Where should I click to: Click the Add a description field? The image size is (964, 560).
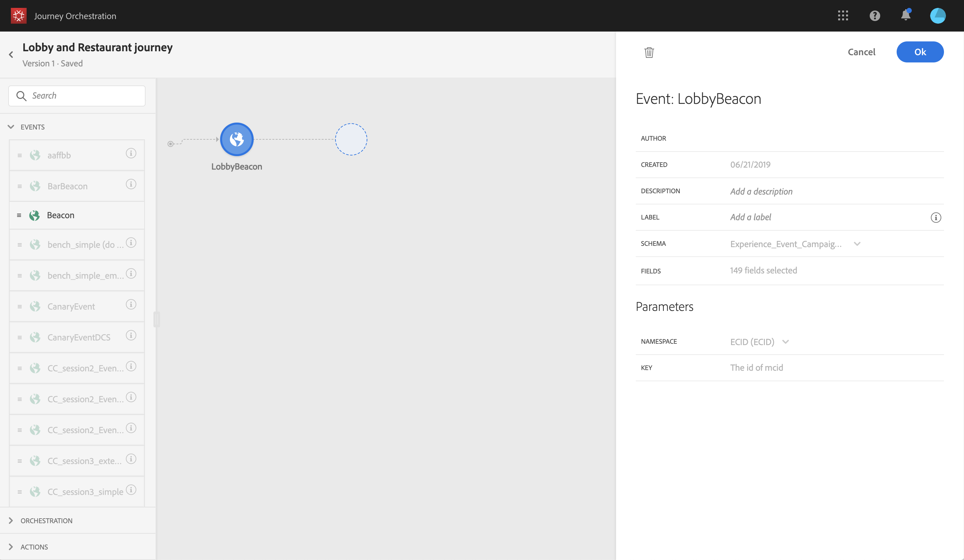click(761, 191)
